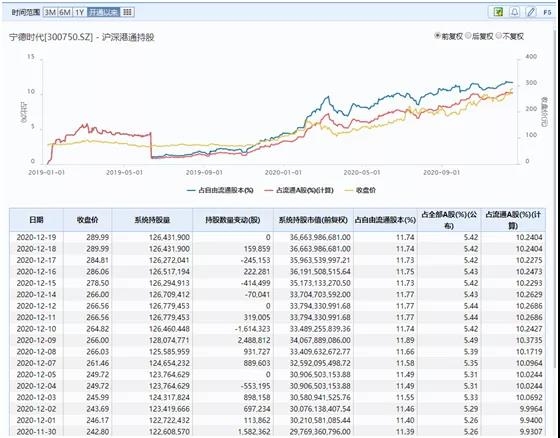Click the 2020-12-15 date cell
Image resolution: width=560 pixels, height=438 pixels.
[36, 283]
